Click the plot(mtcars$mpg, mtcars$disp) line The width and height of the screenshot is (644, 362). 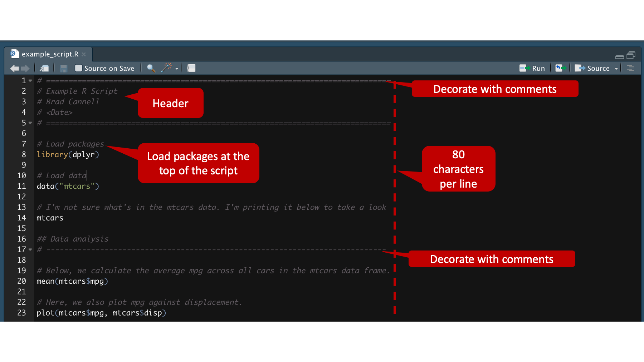[101, 313]
